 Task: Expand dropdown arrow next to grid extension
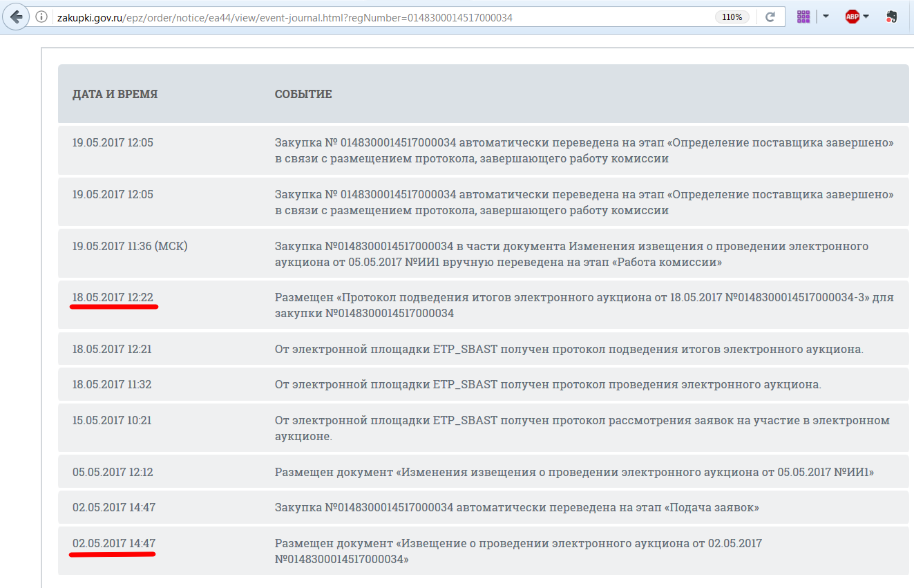(x=826, y=17)
